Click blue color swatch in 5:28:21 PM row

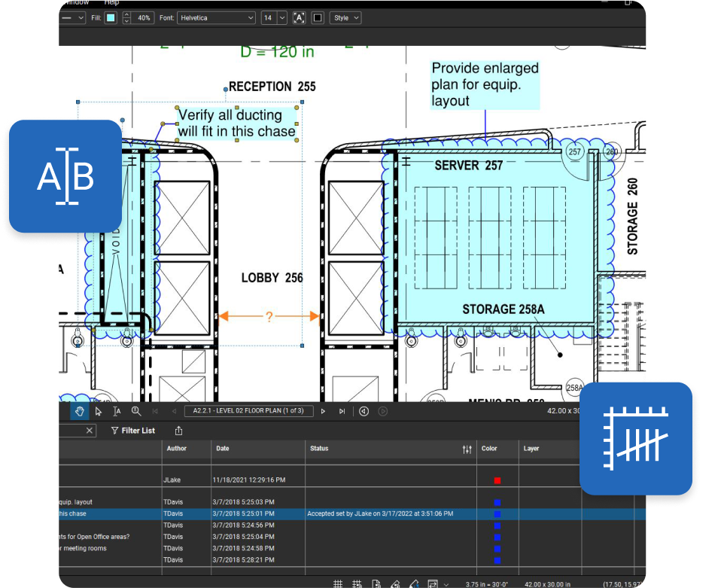click(x=497, y=560)
